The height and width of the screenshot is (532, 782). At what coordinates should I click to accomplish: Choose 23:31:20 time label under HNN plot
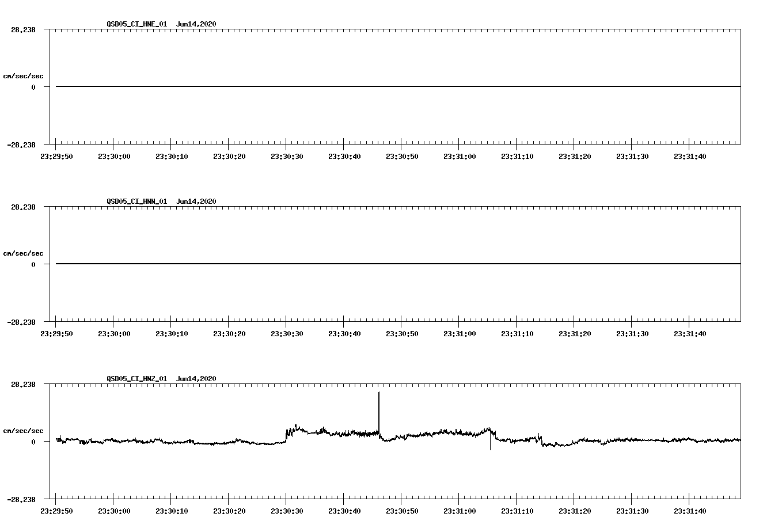(x=575, y=334)
